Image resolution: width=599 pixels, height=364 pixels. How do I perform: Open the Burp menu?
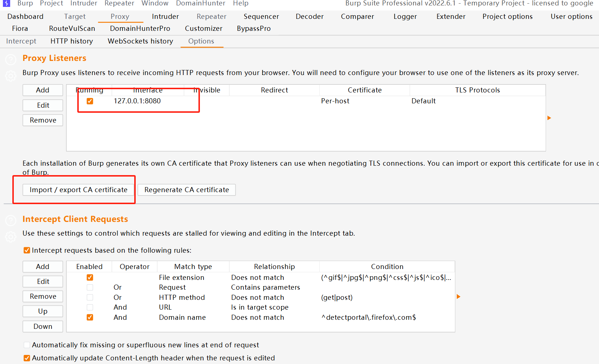[x=25, y=3]
